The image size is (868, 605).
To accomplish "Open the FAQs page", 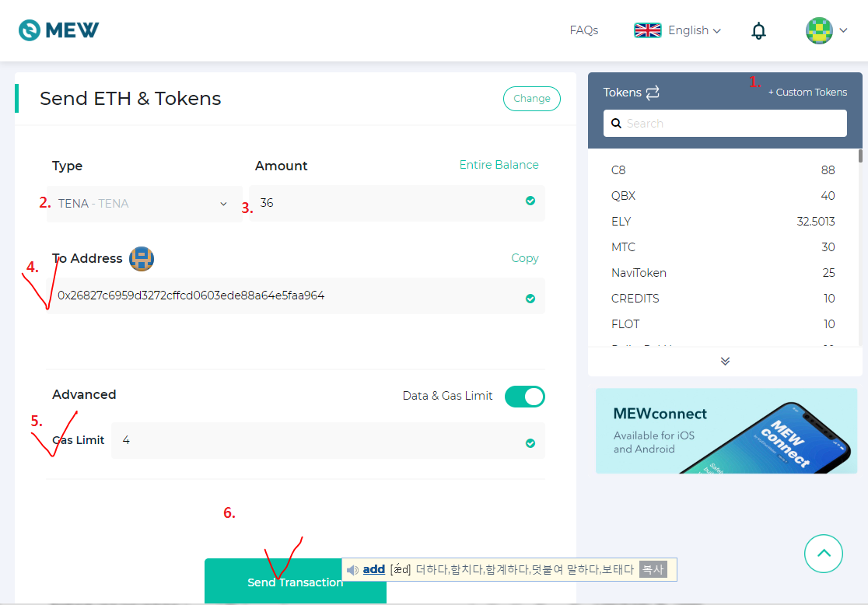I will pyautogui.click(x=584, y=30).
